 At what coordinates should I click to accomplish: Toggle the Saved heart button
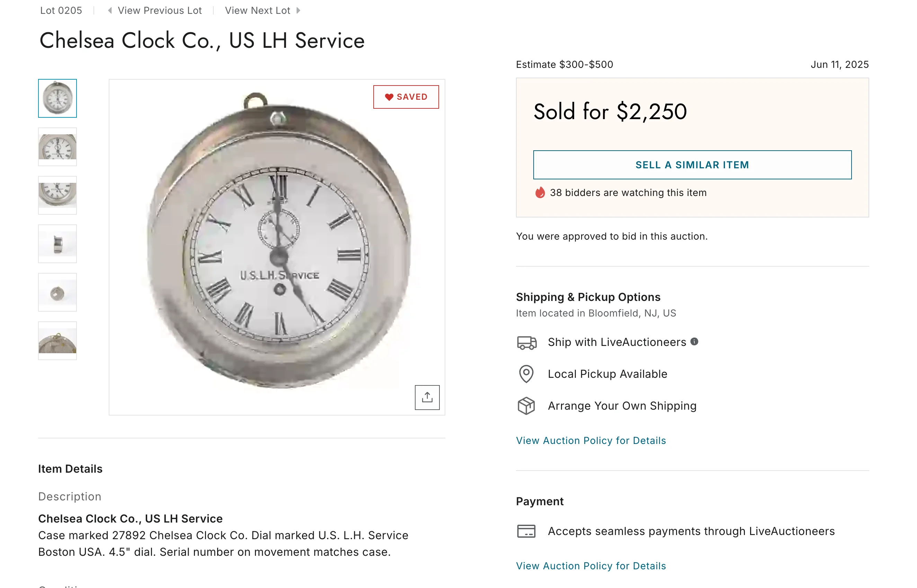[406, 97]
